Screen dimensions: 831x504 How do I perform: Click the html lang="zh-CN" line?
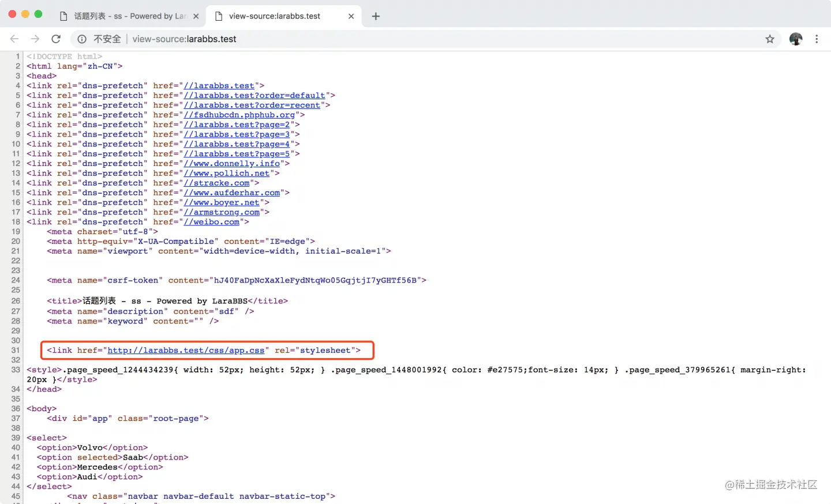(x=74, y=66)
